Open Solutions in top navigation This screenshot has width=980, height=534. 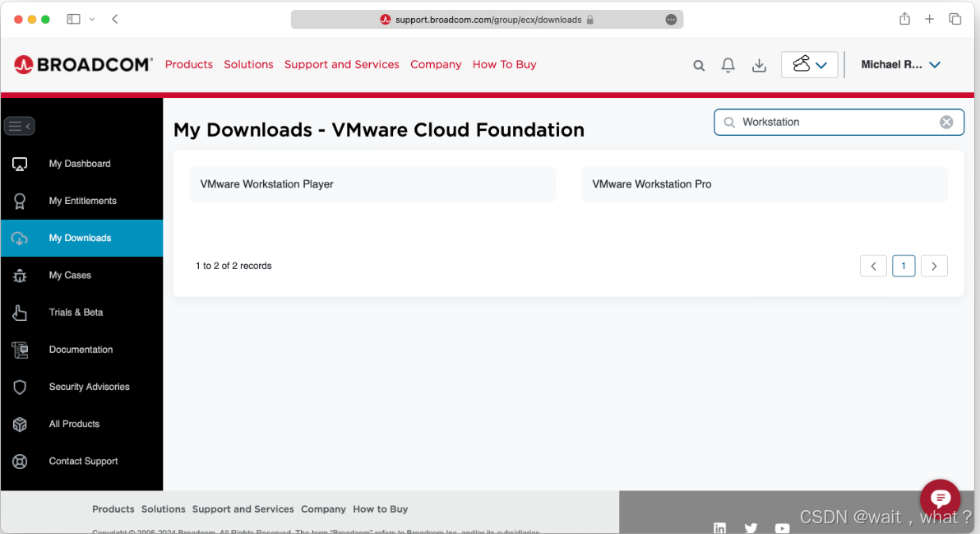(x=249, y=64)
